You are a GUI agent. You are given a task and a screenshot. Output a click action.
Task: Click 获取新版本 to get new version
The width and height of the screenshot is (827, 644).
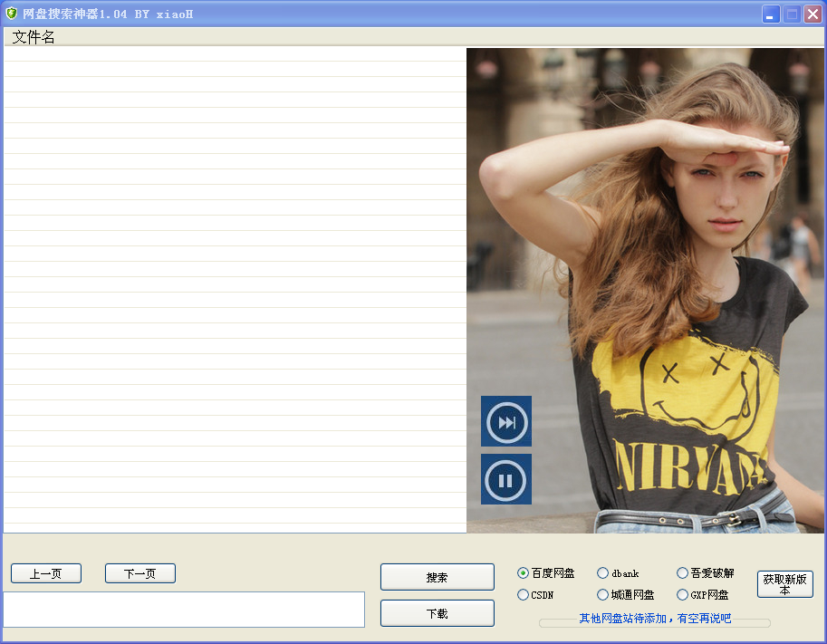pyautogui.click(x=784, y=584)
